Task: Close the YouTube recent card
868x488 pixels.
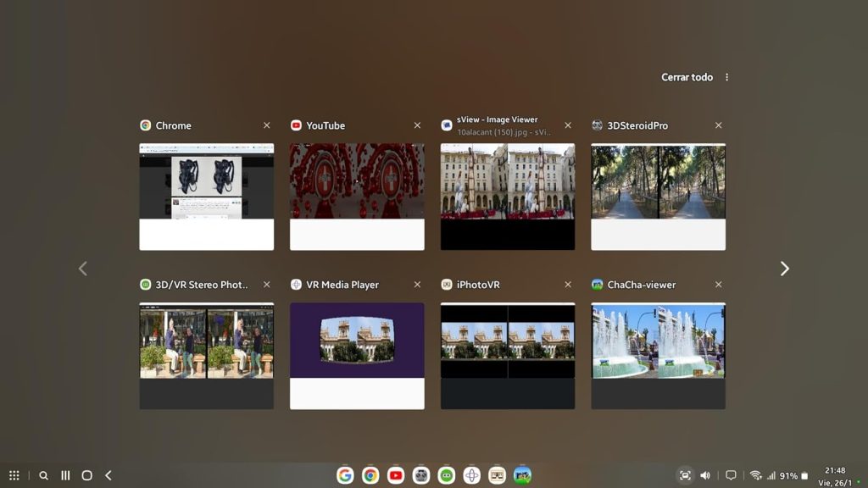Action: point(417,125)
